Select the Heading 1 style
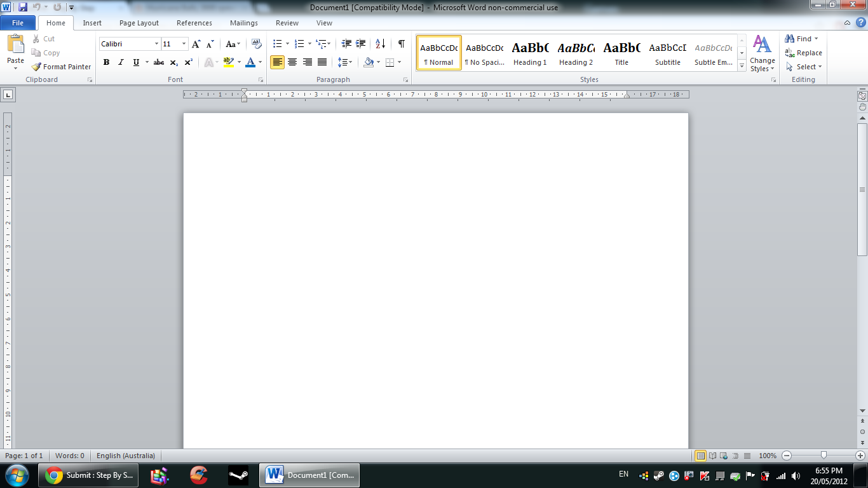This screenshot has width=868, height=488. point(529,52)
